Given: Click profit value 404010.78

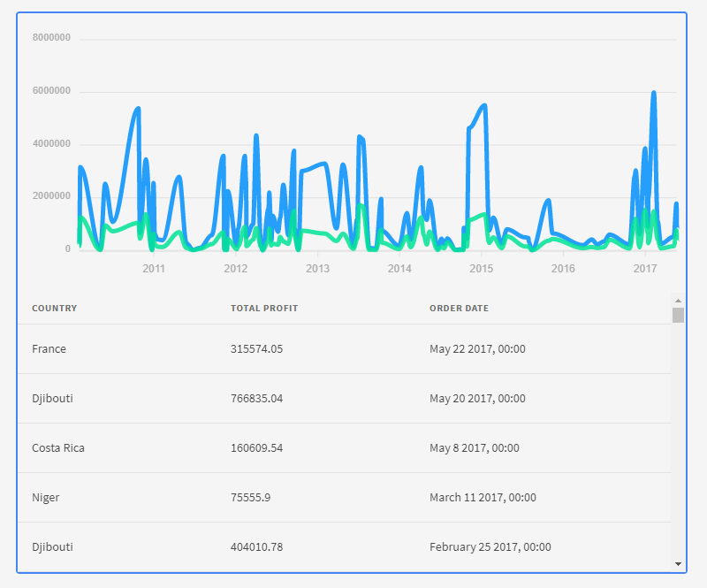Looking at the screenshot, I should (256, 547).
